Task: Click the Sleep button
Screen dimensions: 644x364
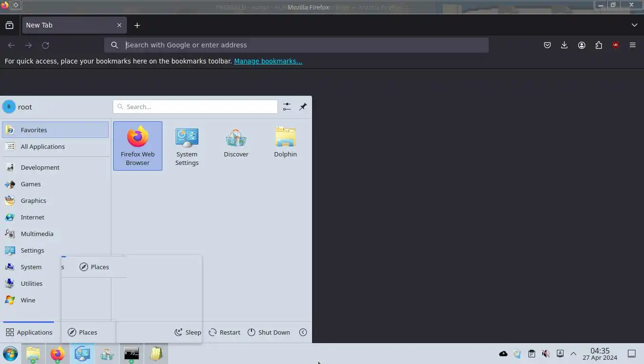Action: click(x=188, y=332)
